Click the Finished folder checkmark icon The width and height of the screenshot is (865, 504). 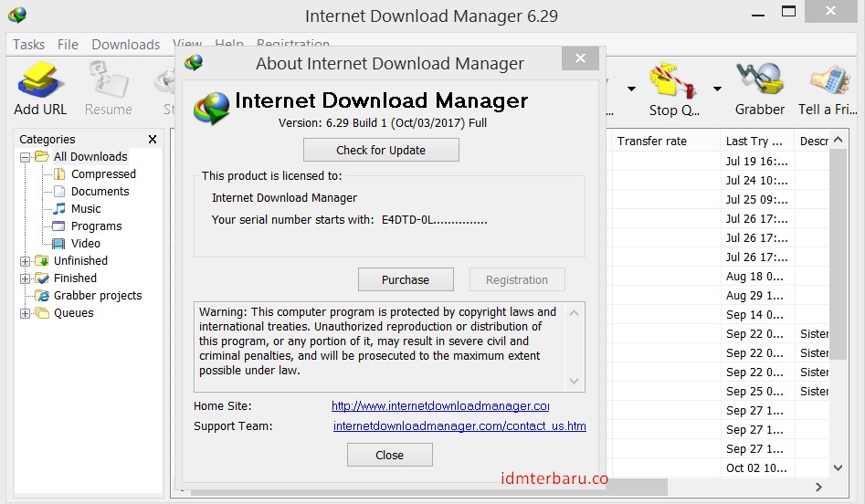tap(42, 278)
